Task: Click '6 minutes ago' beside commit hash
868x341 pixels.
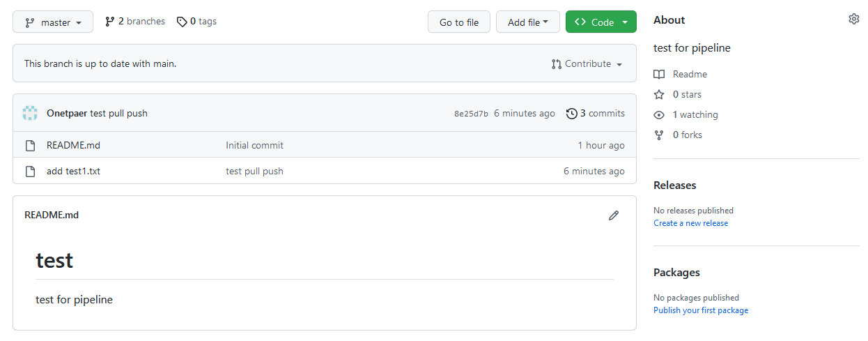Action: [x=525, y=113]
